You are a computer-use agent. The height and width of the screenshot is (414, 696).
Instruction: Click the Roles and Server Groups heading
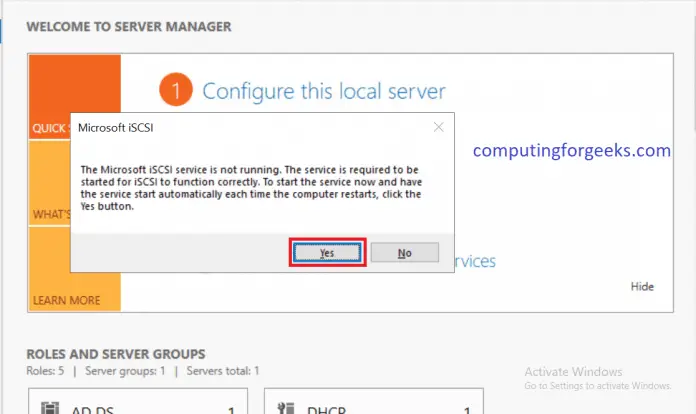click(x=115, y=354)
